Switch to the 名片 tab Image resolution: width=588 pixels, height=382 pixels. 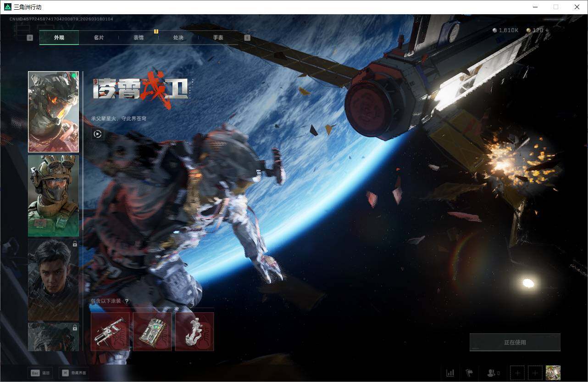(99, 38)
